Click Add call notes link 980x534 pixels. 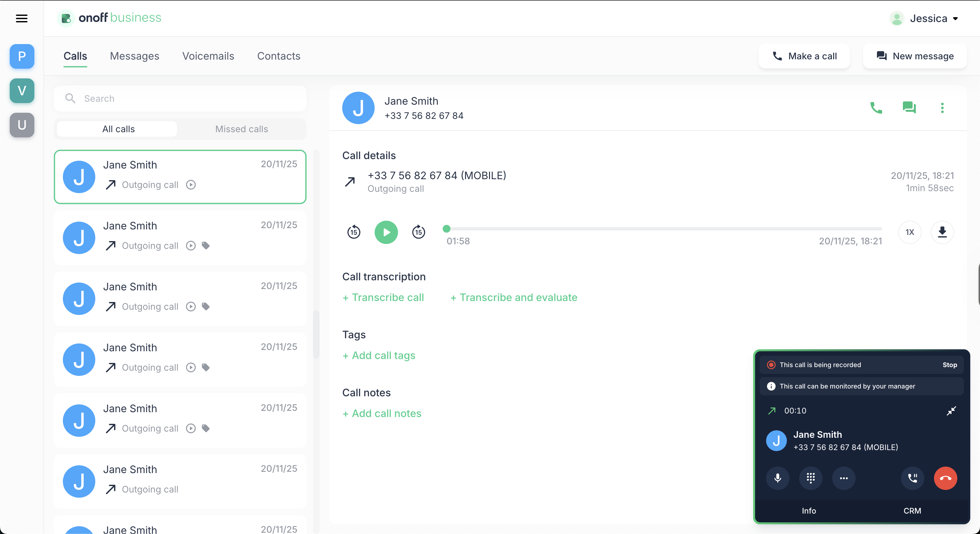coord(382,413)
